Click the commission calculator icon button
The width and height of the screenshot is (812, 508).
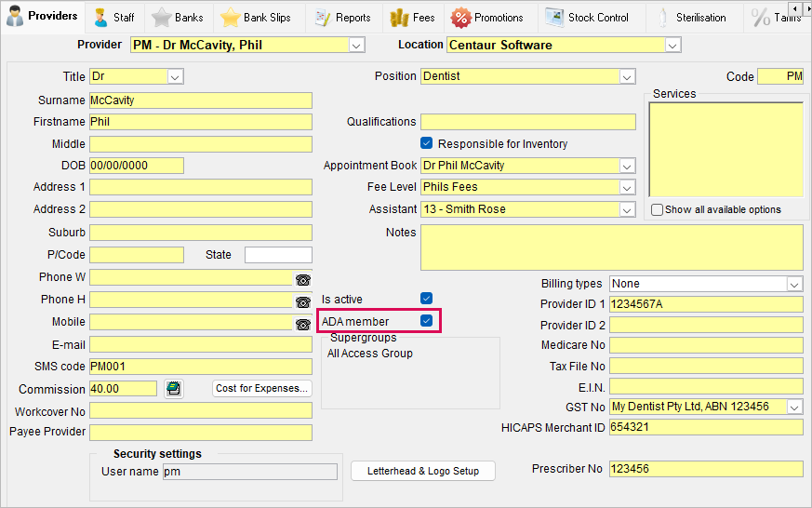click(174, 388)
